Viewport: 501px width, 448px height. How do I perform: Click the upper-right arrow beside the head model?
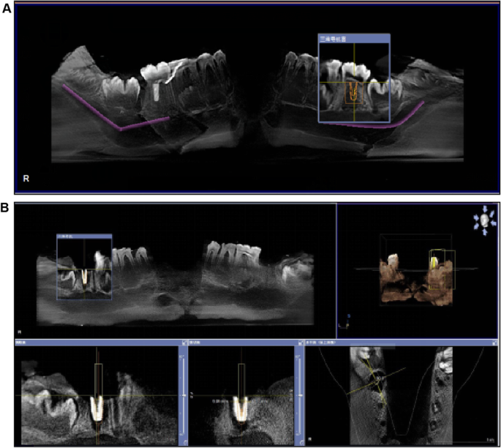pyautogui.click(x=492, y=214)
